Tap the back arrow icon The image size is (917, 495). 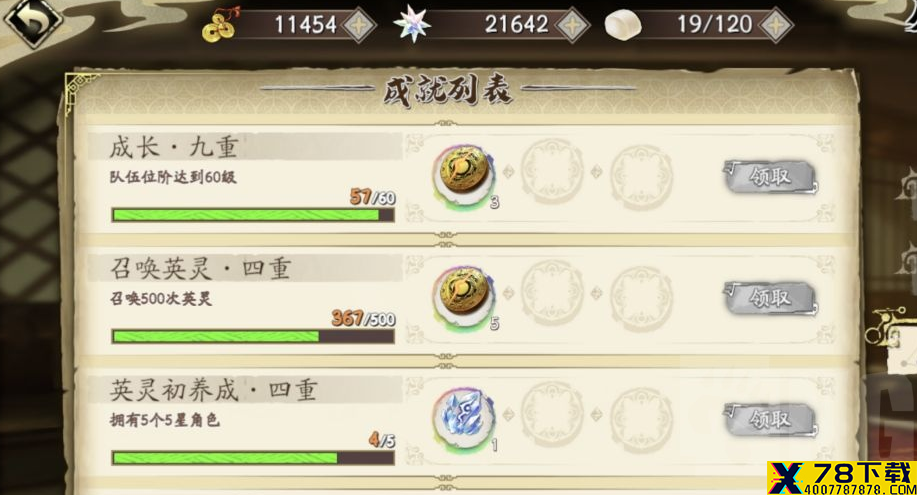click(32, 23)
